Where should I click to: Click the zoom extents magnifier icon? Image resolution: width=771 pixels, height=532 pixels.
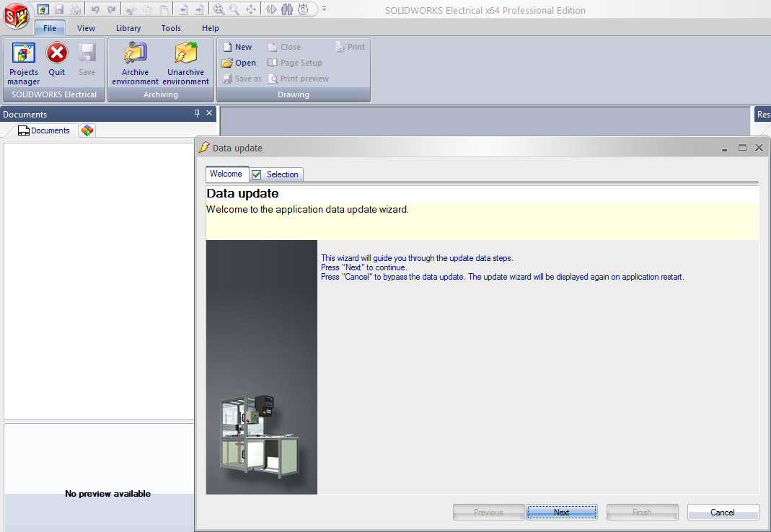coord(219,9)
